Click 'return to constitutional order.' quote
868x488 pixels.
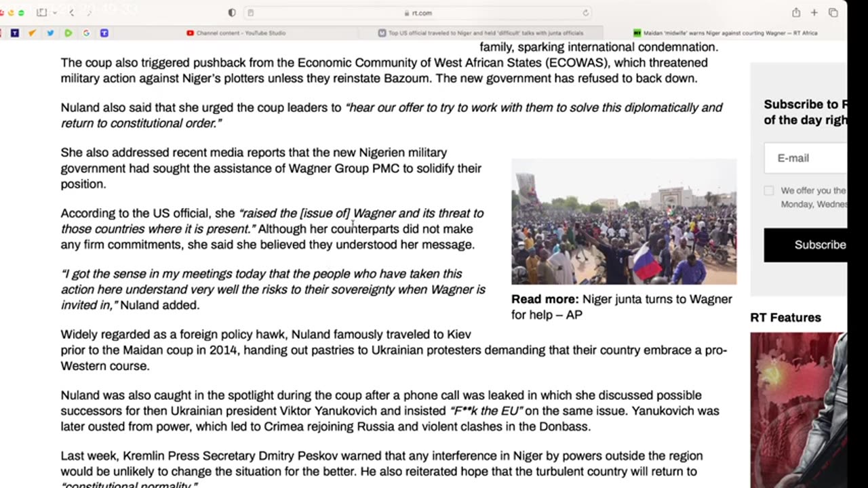(x=141, y=123)
